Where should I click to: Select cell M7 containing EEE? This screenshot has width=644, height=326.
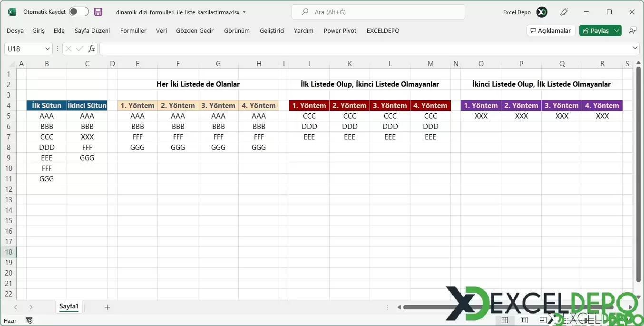coord(430,137)
